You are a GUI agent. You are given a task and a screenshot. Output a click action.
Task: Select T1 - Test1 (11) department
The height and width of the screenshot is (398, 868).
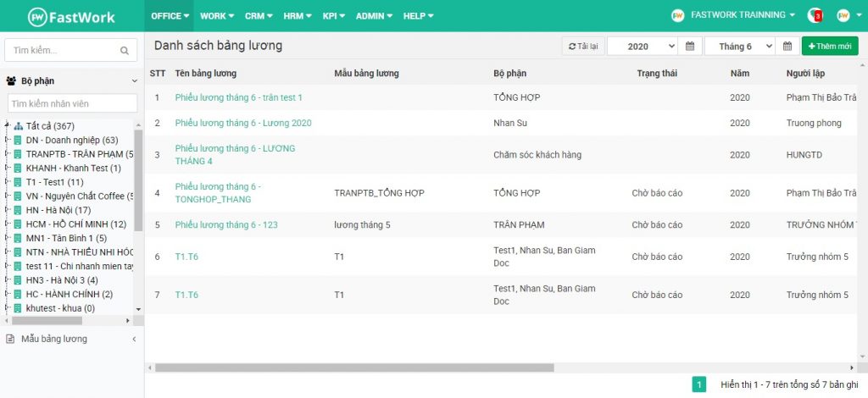click(55, 182)
